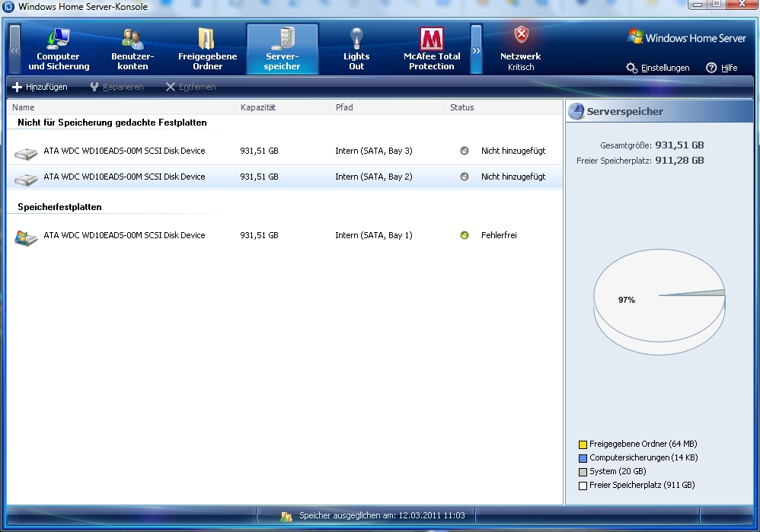The height and width of the screenshot is (532, 760).
Task: Click the capacity 931,51 GB in Bay 2 row
Action: 260,177
